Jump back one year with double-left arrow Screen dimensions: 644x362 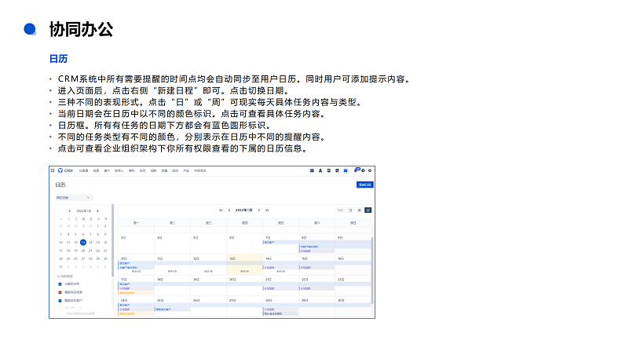pyautogui.click(x=221, y=210)
